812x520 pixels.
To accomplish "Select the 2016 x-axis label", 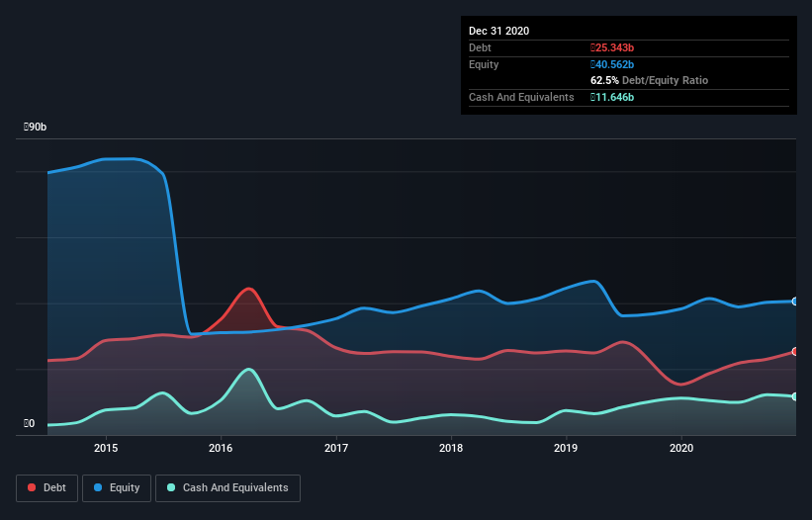I will (x=221, y=448).
